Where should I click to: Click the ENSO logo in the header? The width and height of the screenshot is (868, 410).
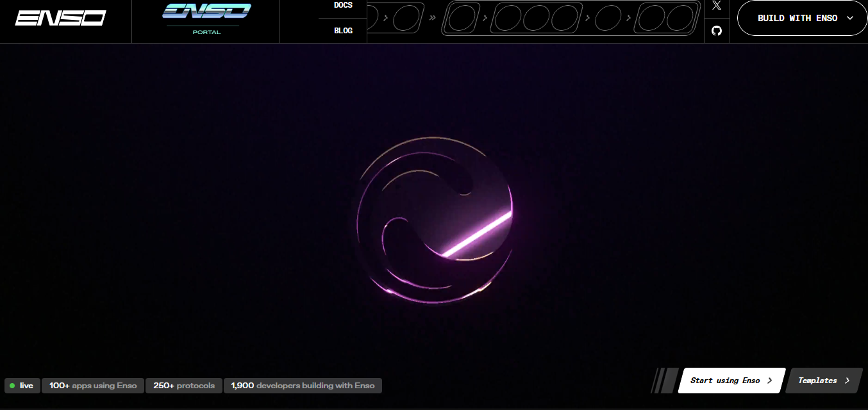(x=60, y=19)
